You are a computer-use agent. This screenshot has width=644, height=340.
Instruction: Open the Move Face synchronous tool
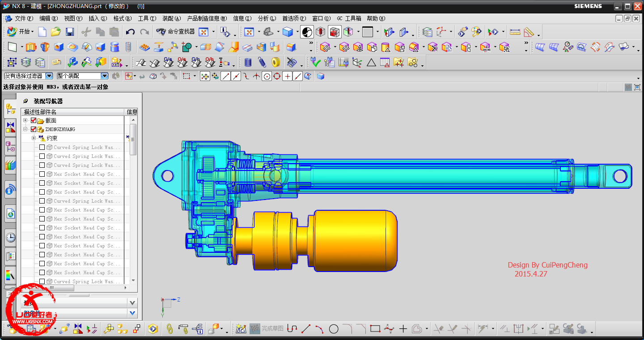pos(326,47)
